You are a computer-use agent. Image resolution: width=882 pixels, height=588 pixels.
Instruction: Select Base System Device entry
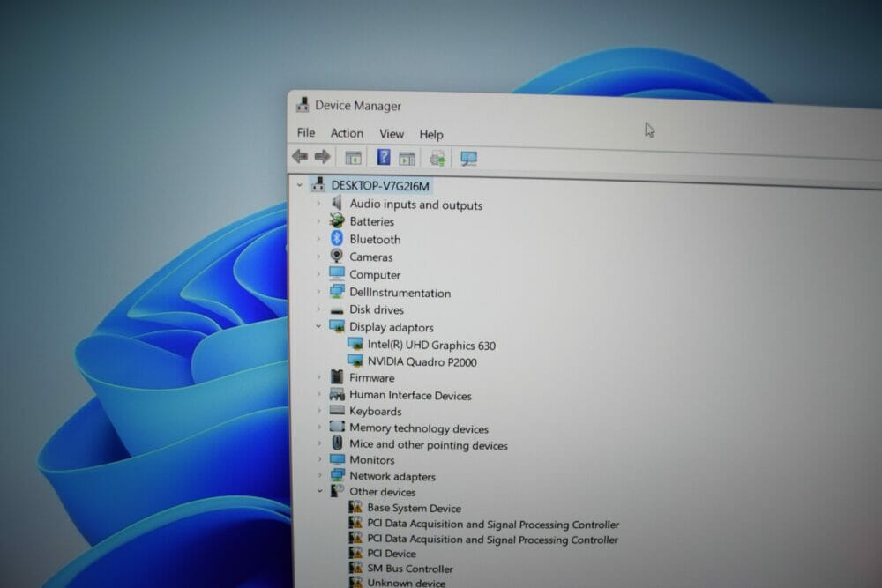[x=414, y=508]
